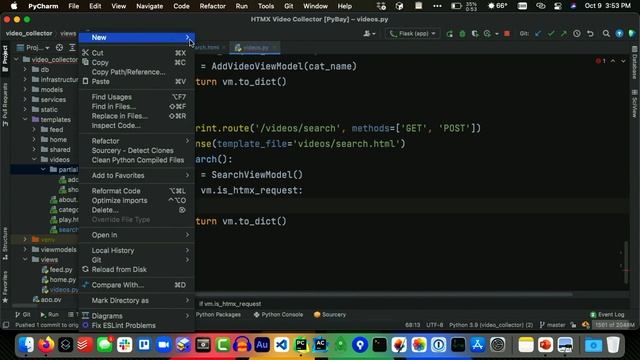640x360 pixels.
Task: Choose Inspect Code
Action: (136, 126)
